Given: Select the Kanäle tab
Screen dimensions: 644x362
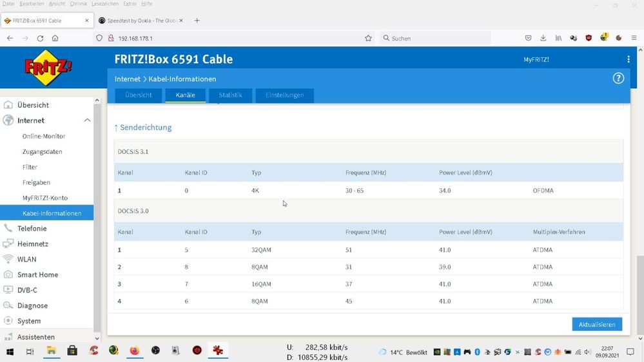Looking at the screenshot, I should [x=185, y=95].
